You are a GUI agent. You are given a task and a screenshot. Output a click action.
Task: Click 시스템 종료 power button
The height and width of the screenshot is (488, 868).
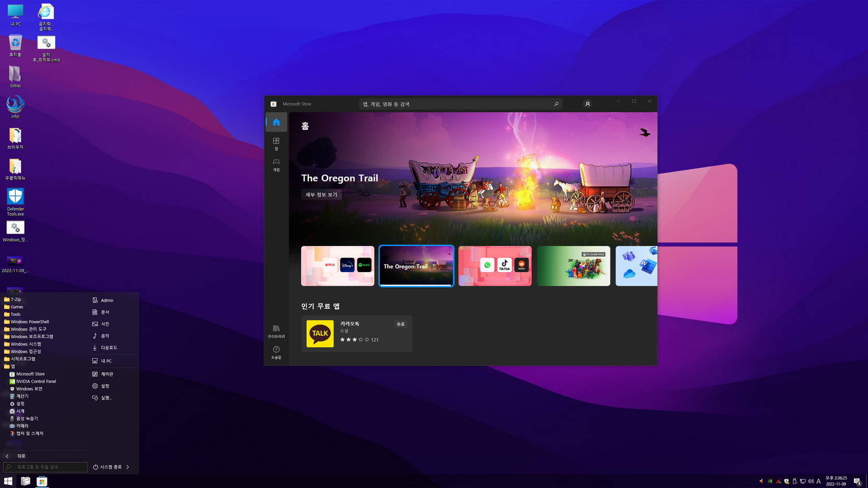point(107,467)
